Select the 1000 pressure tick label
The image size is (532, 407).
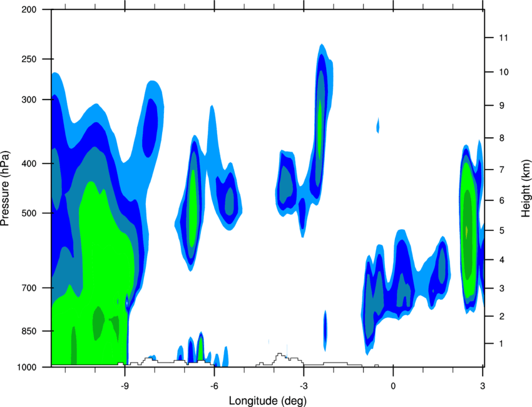point(26,368)
